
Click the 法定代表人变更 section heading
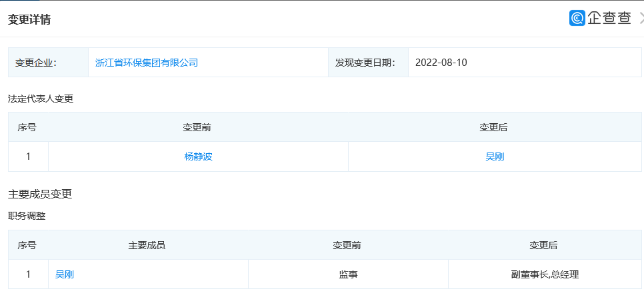click(41, 99)
